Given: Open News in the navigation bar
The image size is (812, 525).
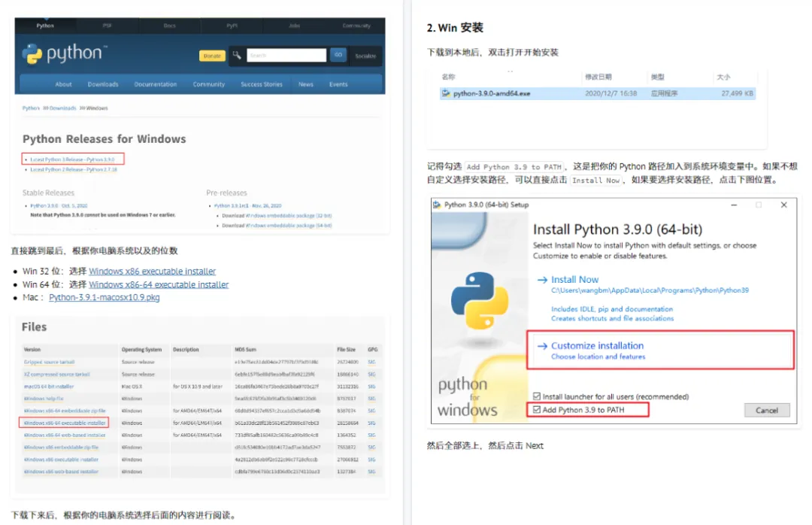Looking at the screenshot, I should point(305,84).
